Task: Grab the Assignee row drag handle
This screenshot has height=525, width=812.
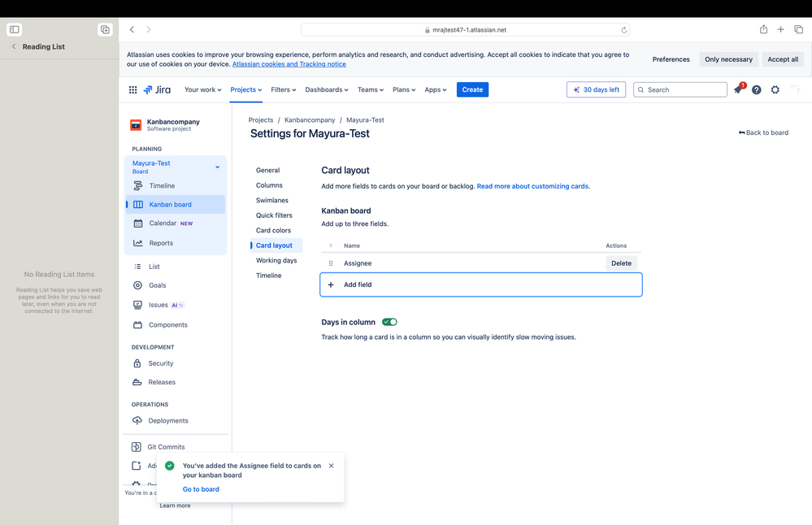Action: tap(330, 263)
